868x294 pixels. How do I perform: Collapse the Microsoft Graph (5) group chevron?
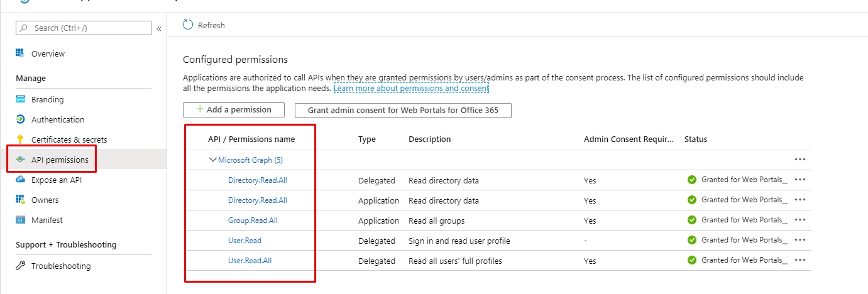pyautogui.click(x=212, y=160)
